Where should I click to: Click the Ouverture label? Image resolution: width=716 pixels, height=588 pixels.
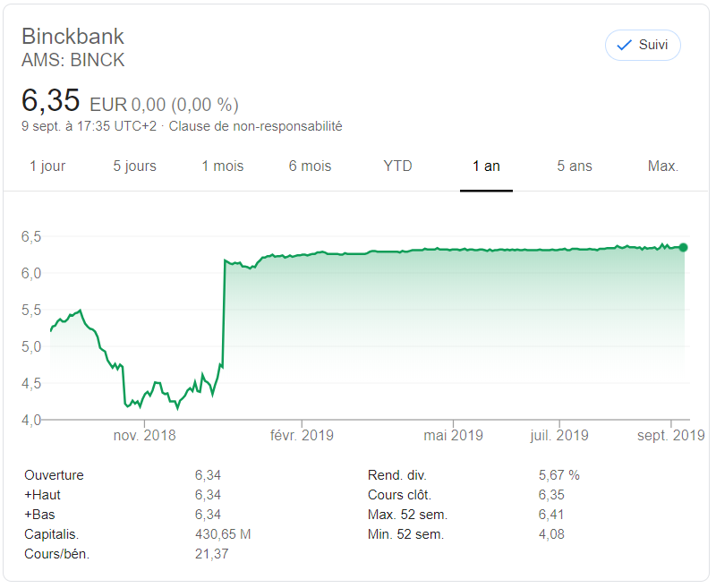54,475
